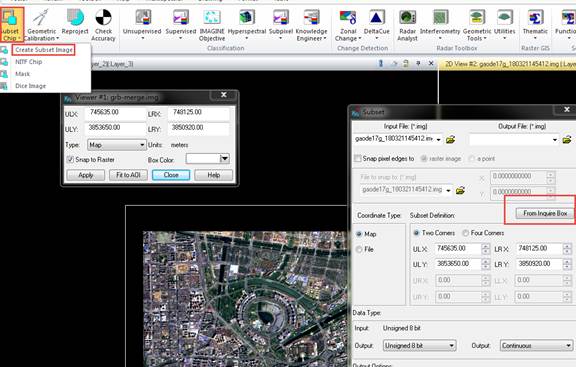Select Create Subset Image menu item
This screenshot has width=576, height=367.
point(44,50)
